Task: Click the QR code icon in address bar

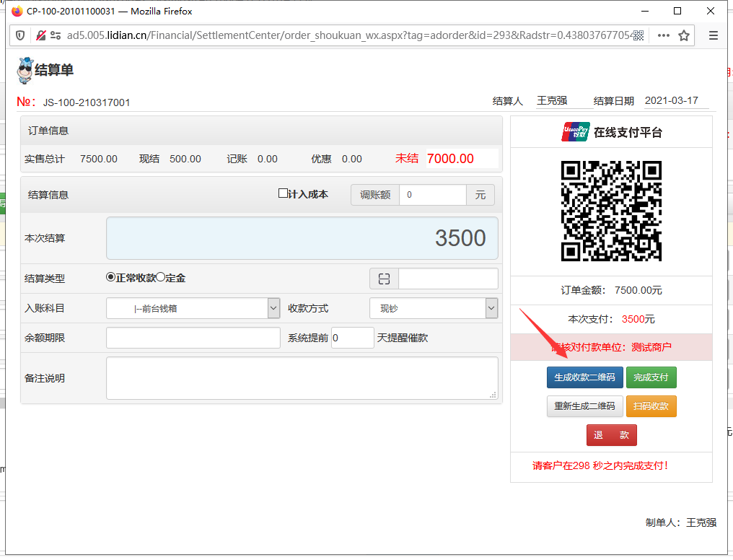Action: 638,35
